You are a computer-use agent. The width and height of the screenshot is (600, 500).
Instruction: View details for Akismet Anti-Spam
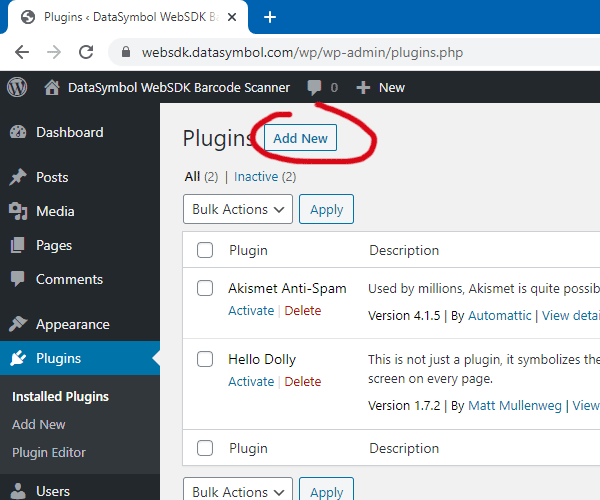(571, 316)
